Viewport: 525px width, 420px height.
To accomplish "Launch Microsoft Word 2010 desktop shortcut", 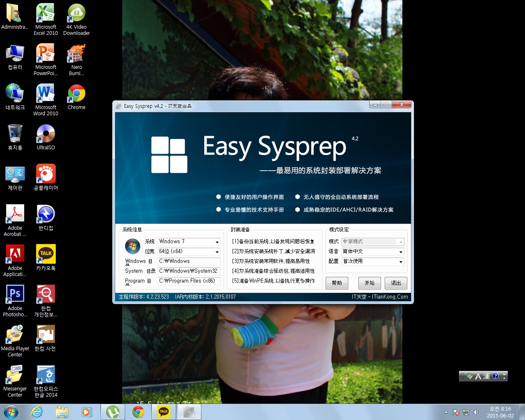I will [x=46, y=100].
